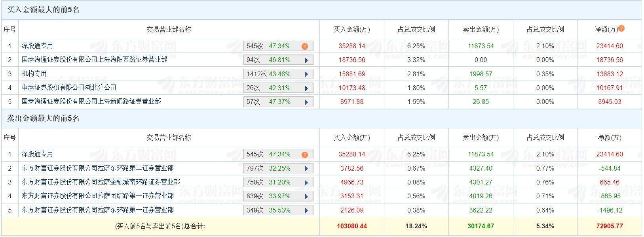Image resolution: width=644 pixels, height=237 pixels.
Task: Click the 797次 32.25% box
Action: click(278, 168)
